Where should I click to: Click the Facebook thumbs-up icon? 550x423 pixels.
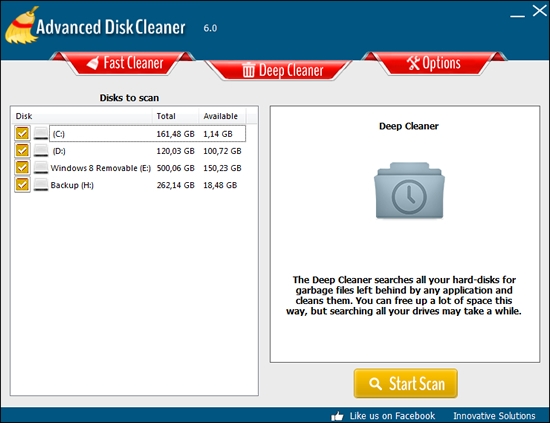[337, 416]
